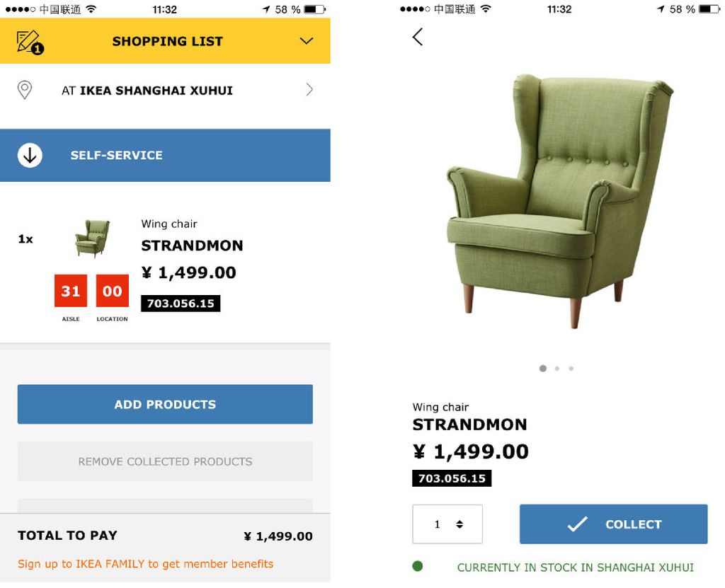Select the second image page dot
Screen dimensions: 725x588
tap(557, 369)
